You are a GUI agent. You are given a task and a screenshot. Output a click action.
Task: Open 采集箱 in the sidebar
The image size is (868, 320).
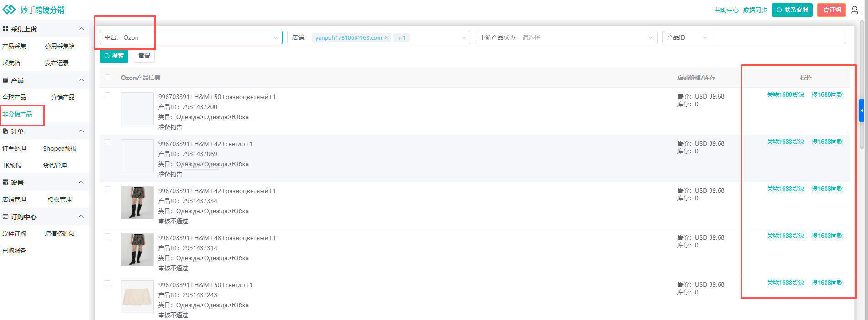click(11, 63)
